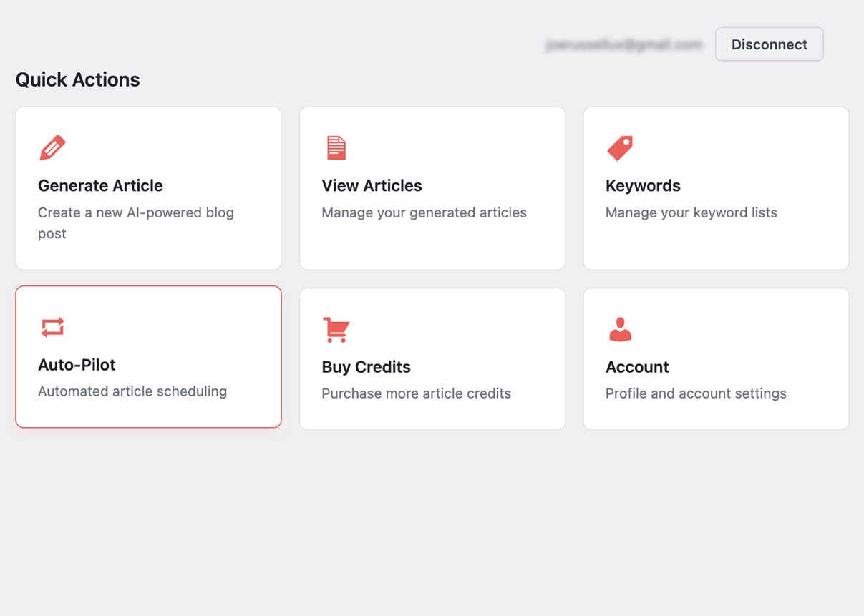The width and height of the screenshot is (864, 616).
Task: Select the highlighted Auto-Pilot card
Action: tap(148, 357)
